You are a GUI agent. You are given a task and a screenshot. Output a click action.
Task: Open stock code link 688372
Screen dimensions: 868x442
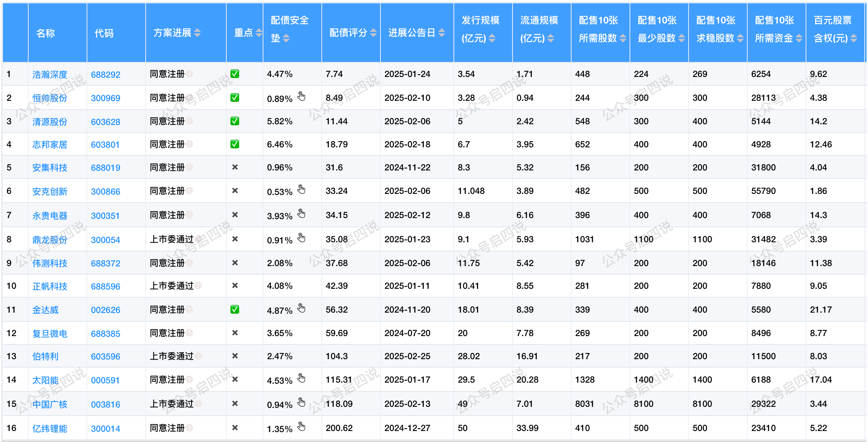point(106,263)
